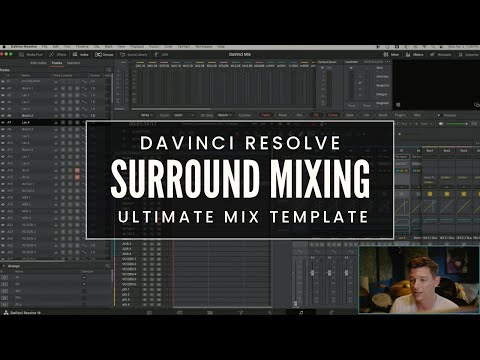Toggle the EQ automation enable
480x360 pixels.
(x=316, y=115)
